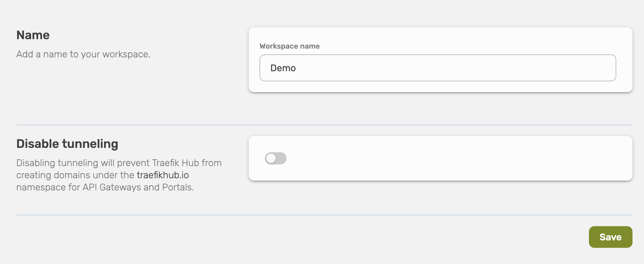Image resolution: width=644 pixels, height=264 pixels.
Task: Click "Disabling tunneling will prevent" description line
Action: (x=83, y=163)
